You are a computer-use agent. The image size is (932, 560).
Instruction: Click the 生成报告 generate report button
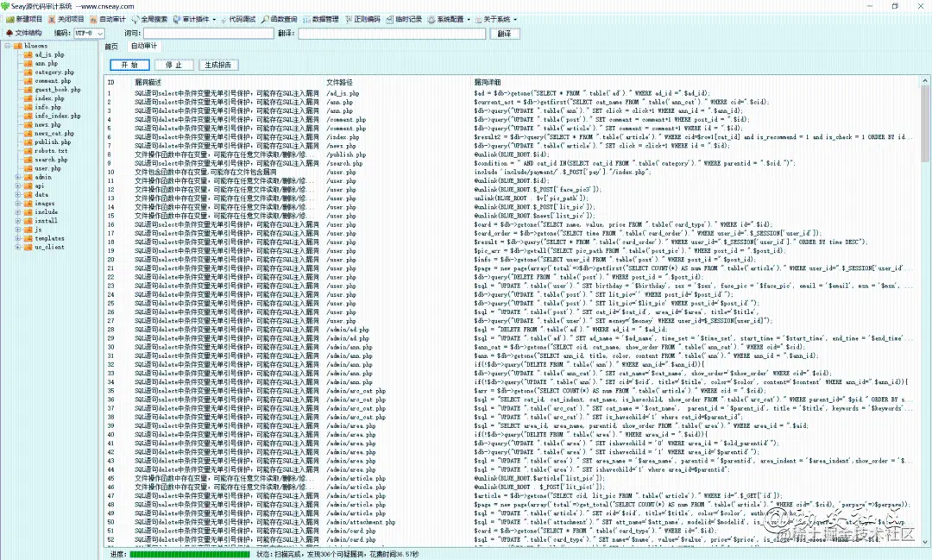click(218, 65)
